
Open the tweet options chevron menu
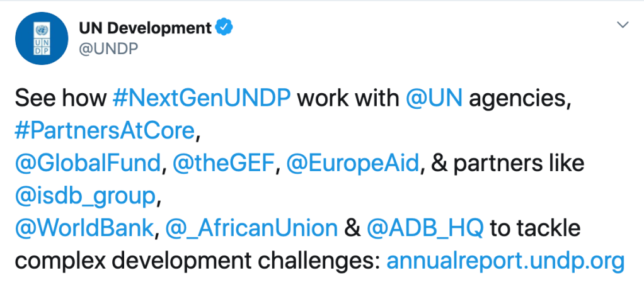[623, 25]
